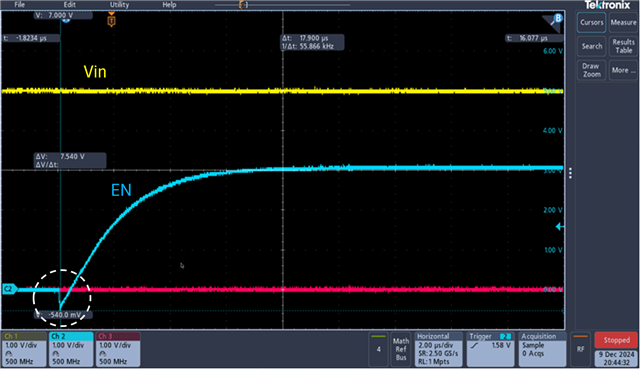Screen dimensions: 640x369
Task: Toggle the Ch 3 channel badge
Action: point(118,349)
